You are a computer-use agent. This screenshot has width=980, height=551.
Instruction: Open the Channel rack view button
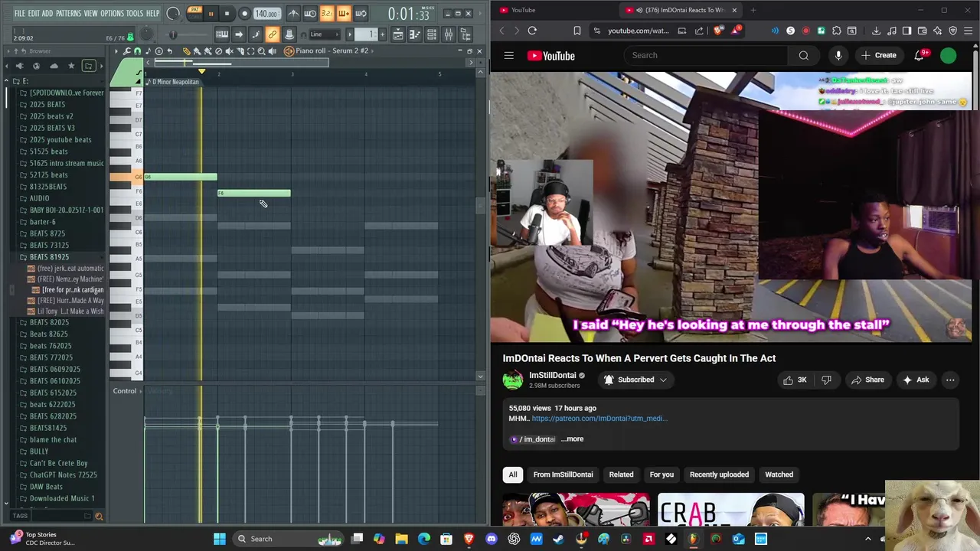[432, 34]
